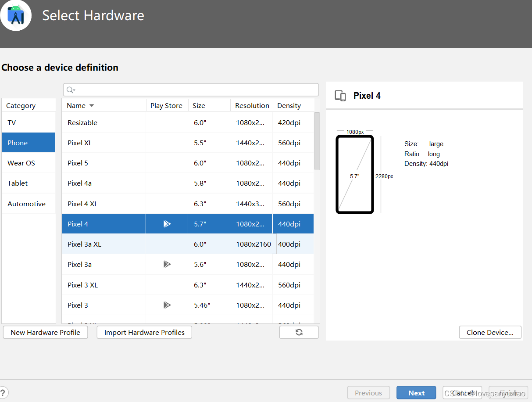
Task: Sort by the Density column header
Action: [293, 105]
